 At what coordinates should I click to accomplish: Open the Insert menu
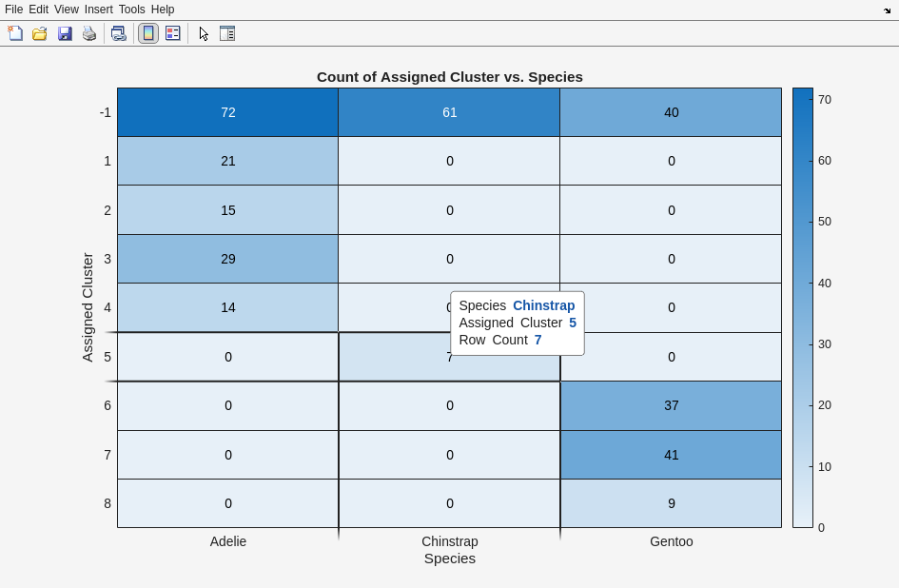(x=98, y=10)
